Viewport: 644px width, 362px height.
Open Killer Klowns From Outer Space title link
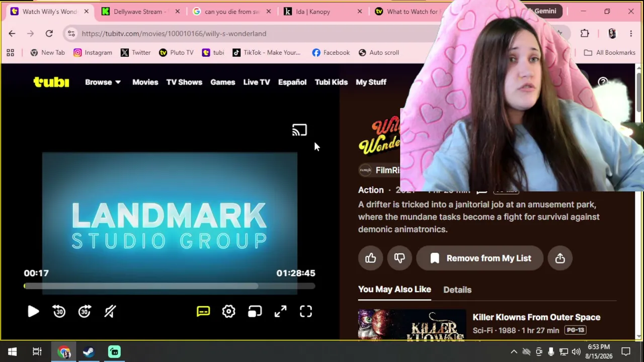click(536, 317)
